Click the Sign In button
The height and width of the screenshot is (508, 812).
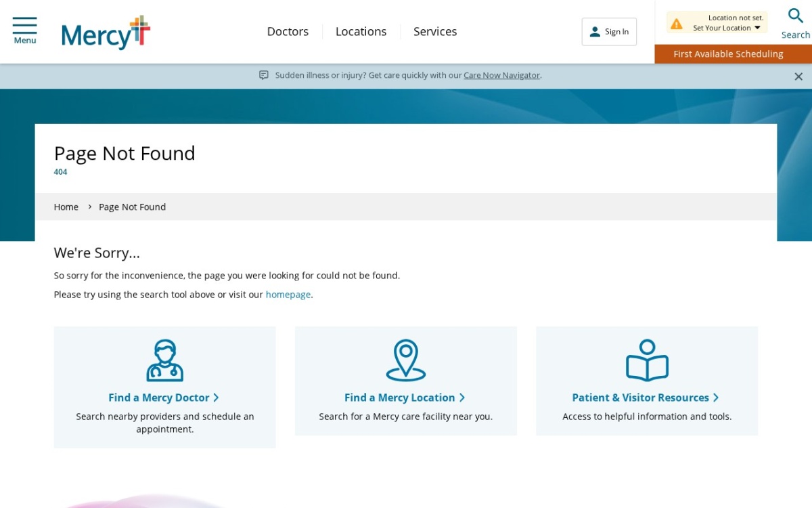pyautogui.click(x=609, y=32)
